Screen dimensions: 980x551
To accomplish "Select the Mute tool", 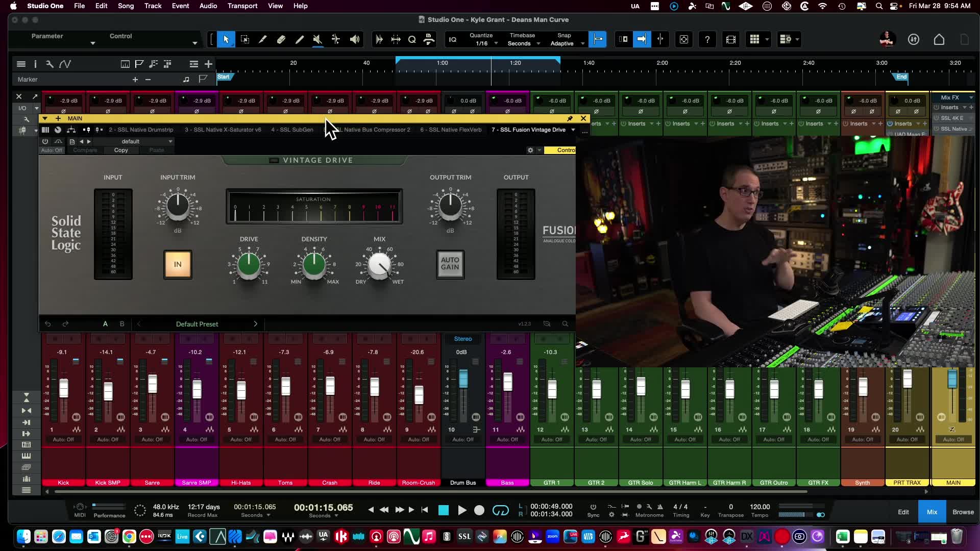I will (x=317, y=39).
